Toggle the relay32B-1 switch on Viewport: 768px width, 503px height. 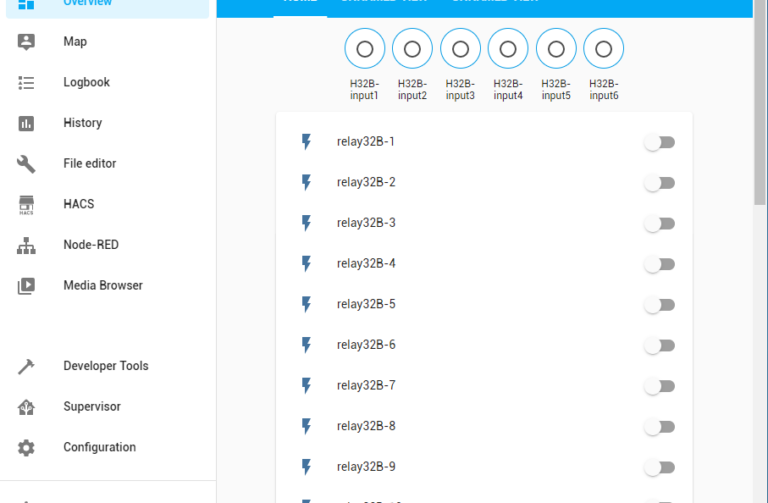659,142
